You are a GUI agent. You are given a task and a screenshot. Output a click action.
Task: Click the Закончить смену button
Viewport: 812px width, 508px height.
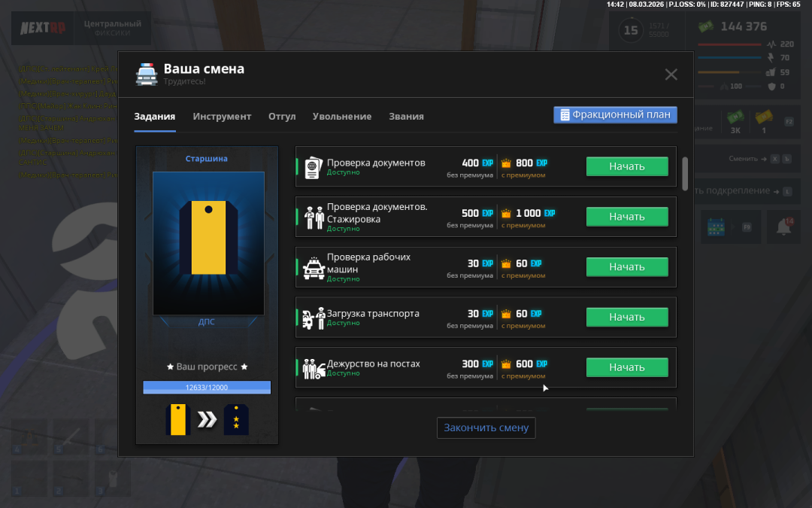(x=486, y=427)
